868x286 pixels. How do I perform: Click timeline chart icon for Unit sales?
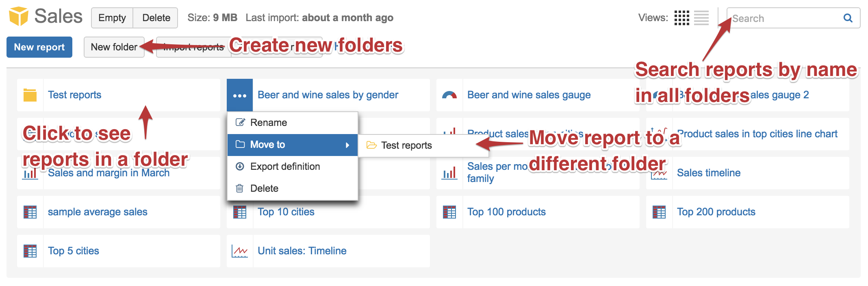coord(240,251)
